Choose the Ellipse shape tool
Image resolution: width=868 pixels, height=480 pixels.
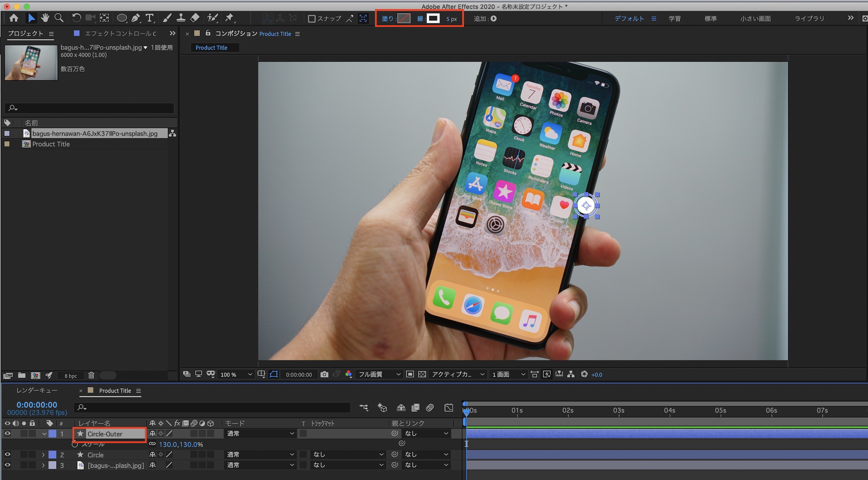click(x=122, y=18)
